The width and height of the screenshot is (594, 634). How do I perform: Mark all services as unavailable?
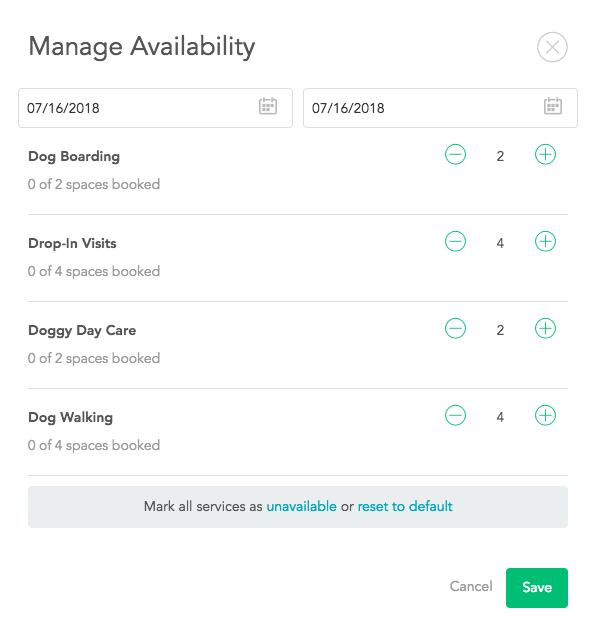click(x=301, y=506)
